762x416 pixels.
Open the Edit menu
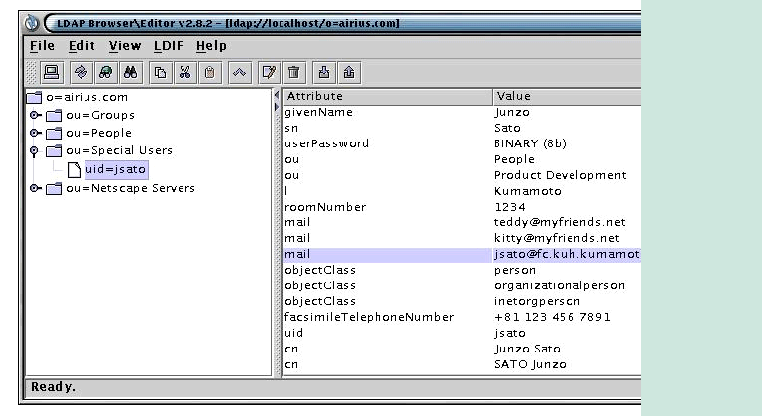tap(82, 46)
